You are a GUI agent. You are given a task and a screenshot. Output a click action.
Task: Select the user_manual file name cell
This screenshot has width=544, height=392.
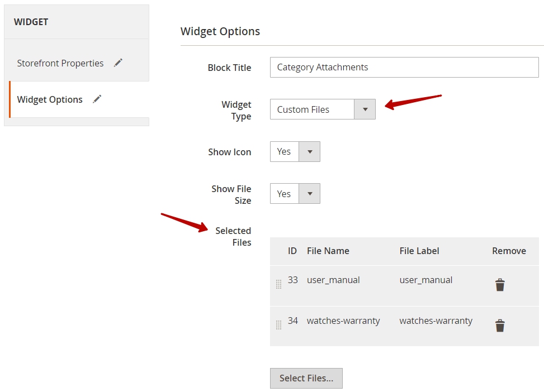333,280
